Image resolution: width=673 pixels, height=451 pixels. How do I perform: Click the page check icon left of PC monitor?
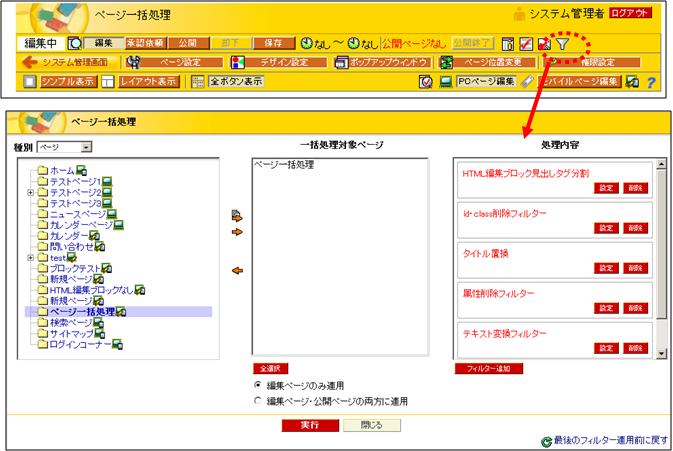[x=426, y=82]
